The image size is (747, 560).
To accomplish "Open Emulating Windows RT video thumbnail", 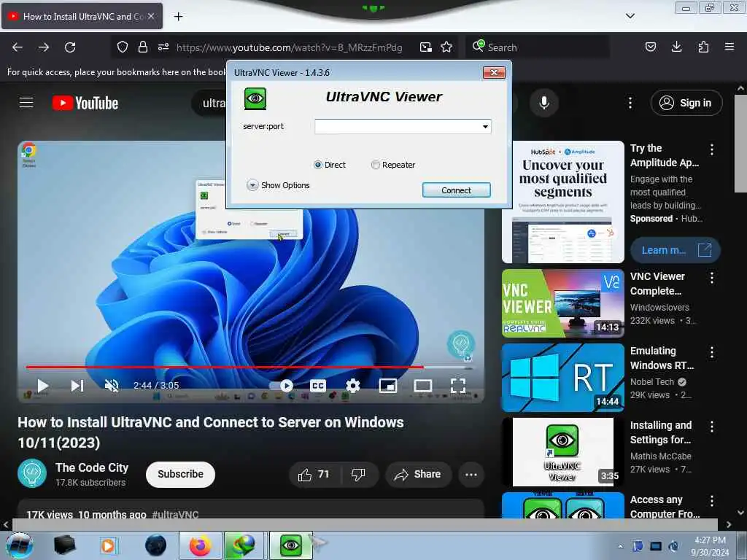I will pyautogui.click(x=562, y=378).
